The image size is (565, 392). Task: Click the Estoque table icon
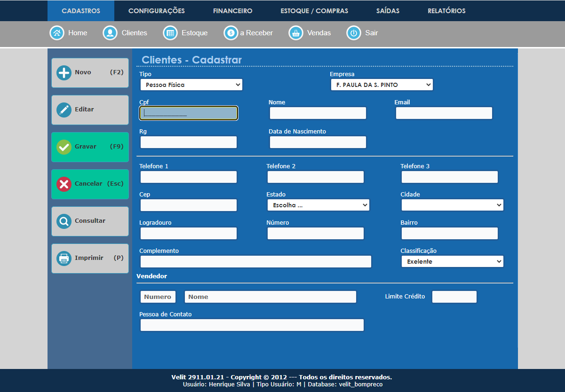point(170,33)
